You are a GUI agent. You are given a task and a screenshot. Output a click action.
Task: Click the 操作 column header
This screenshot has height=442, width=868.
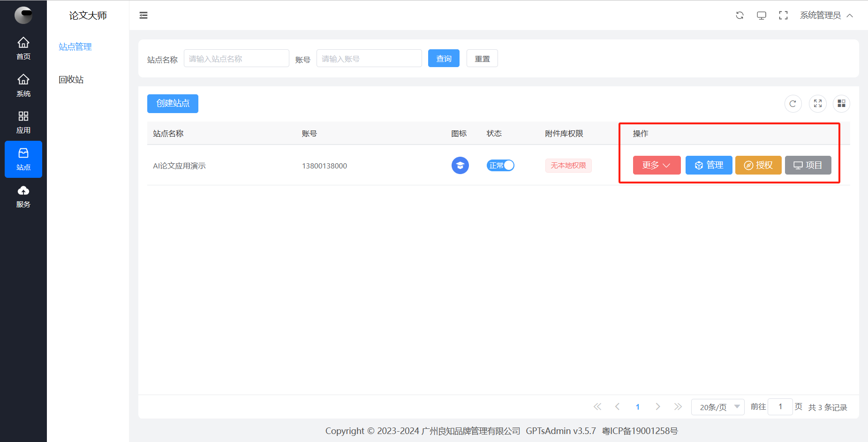tap(641, 133)
